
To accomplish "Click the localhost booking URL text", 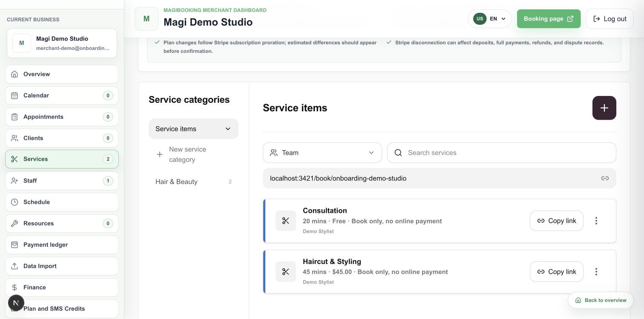I will click(x=338, y=178).
